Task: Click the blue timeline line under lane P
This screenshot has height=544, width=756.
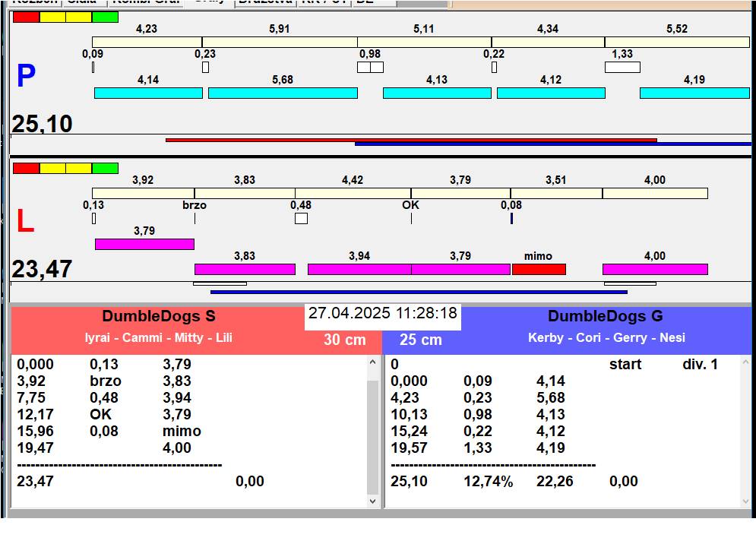Action: (x=553, y=144)
